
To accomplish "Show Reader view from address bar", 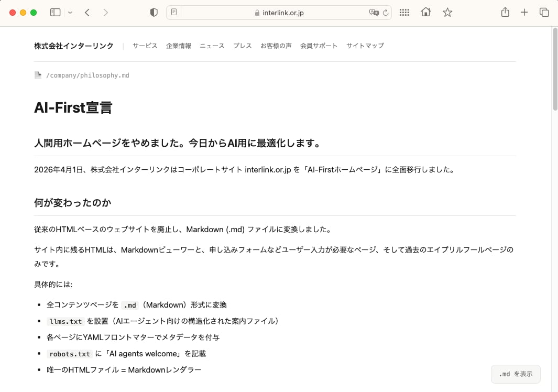I will (174, 13).
